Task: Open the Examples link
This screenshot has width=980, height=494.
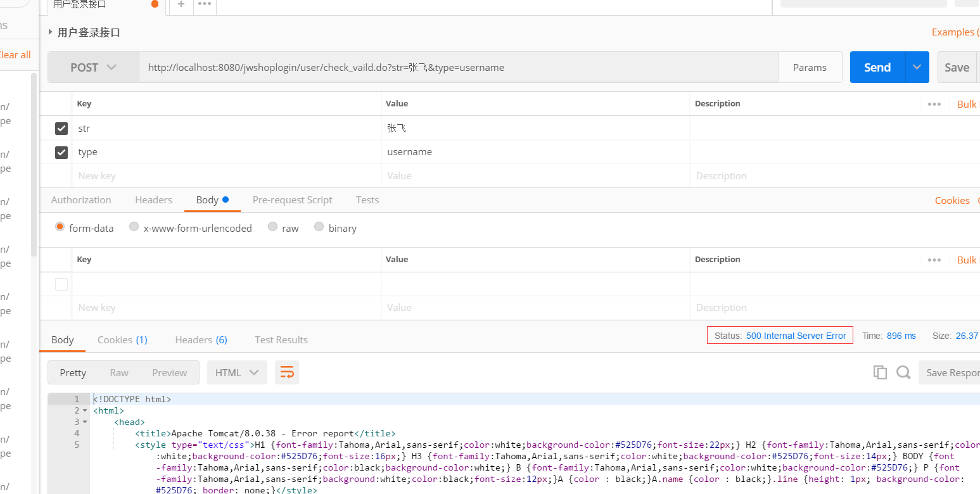Action: tap(955, 32)
